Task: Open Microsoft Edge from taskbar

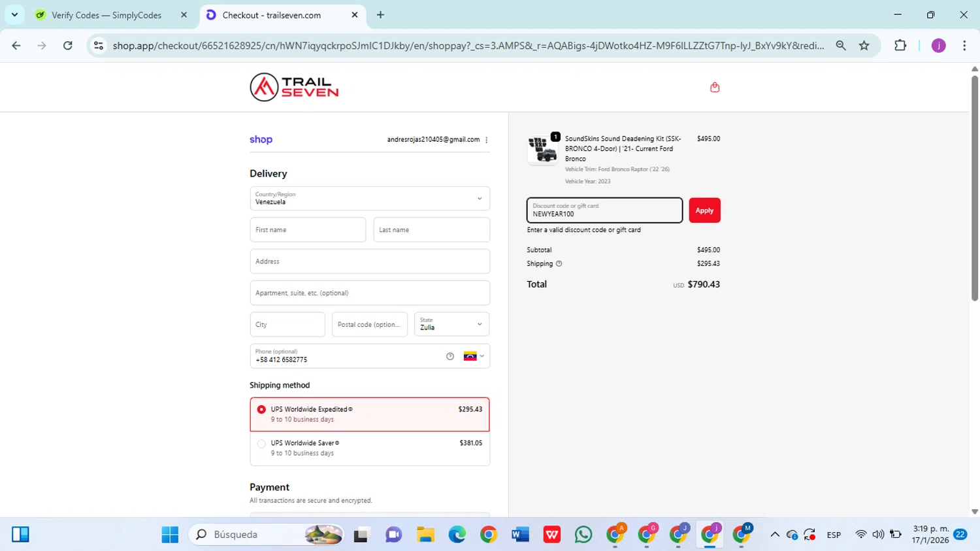Action: 457,535
